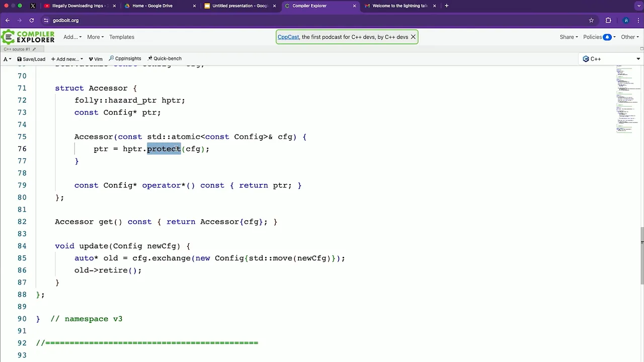Maximize the editor pane icon
The width and height of the screenshot is (644, 362).
pos(641,49)
